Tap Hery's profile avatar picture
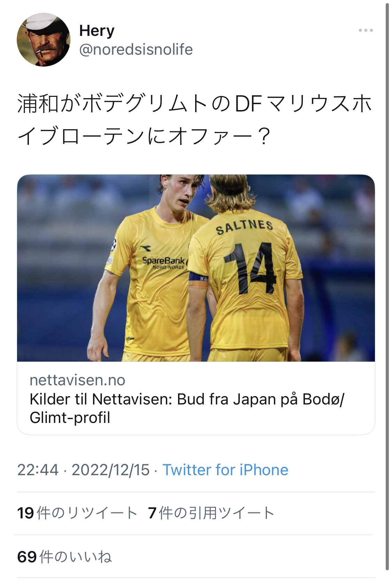 [x=43, y=40]
